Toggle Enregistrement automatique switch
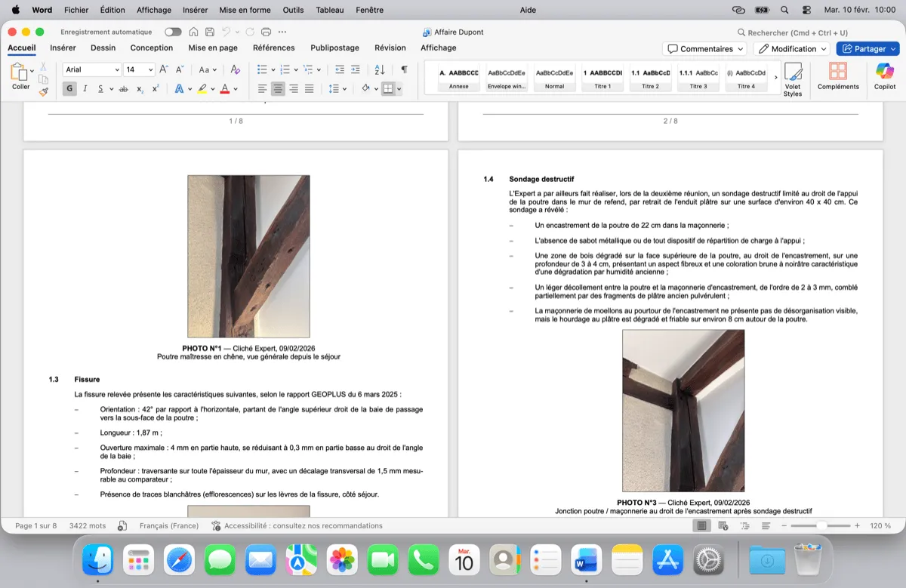Viewport: 906px width, 588px height. 173,32
